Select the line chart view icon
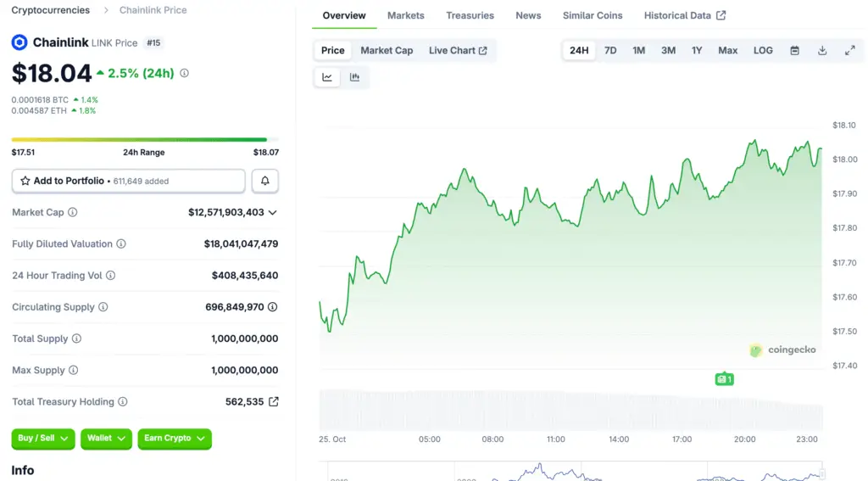Viewport: 868px width, 481px height. pos(327,77)
